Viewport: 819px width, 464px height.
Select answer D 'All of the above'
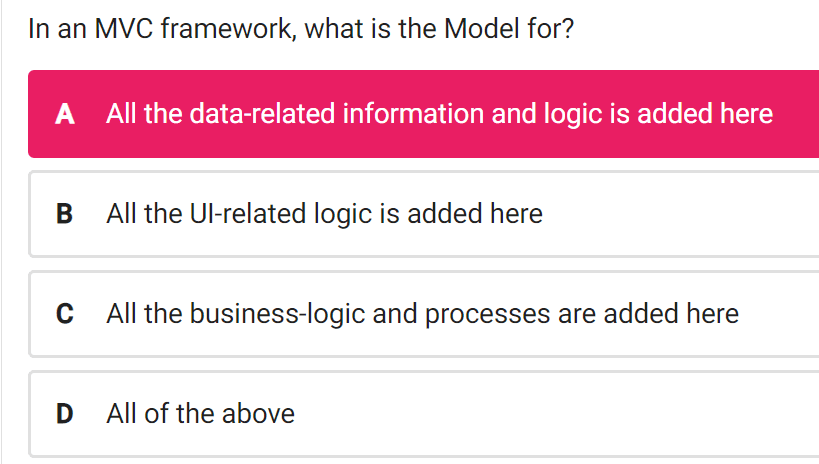424,414
